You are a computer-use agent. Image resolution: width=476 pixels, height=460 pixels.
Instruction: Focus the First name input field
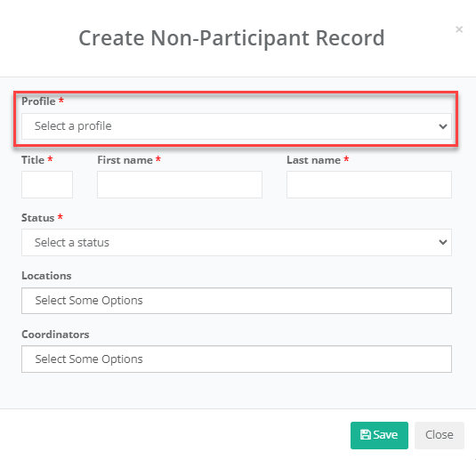click(180, 184)
